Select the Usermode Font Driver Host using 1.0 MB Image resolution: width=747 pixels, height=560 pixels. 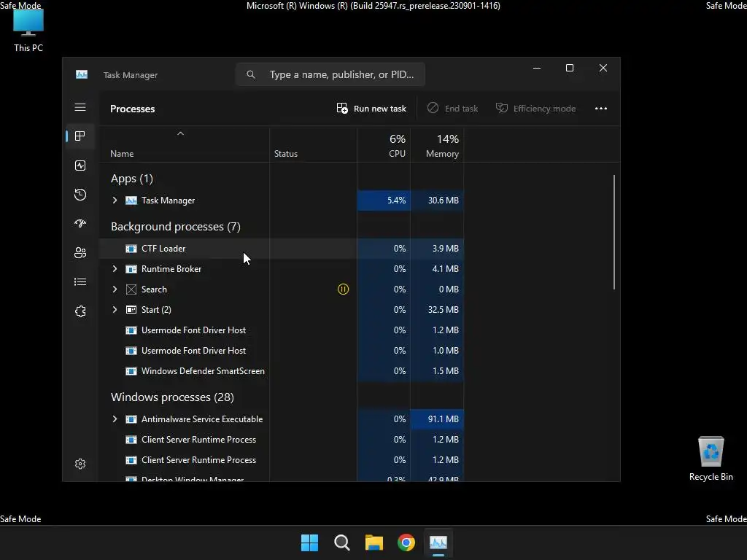click(193, 351)
